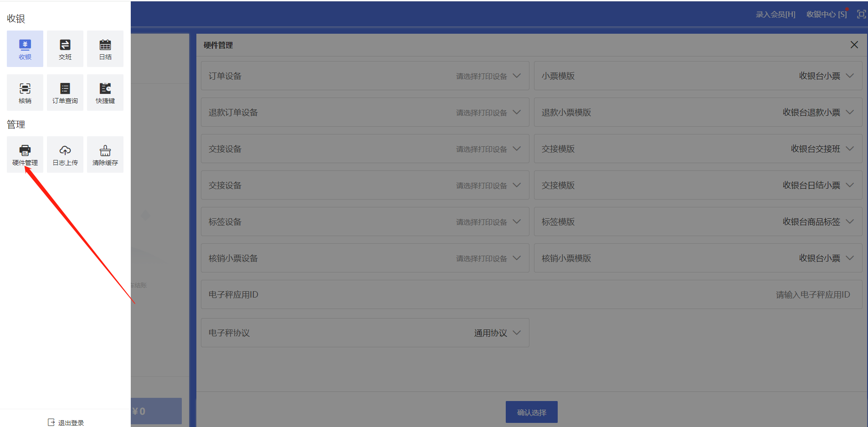The width and height of the screenshot is (868, 427).
Task: Focus the 电子秤应用ID input field
Action: [531, 294]
